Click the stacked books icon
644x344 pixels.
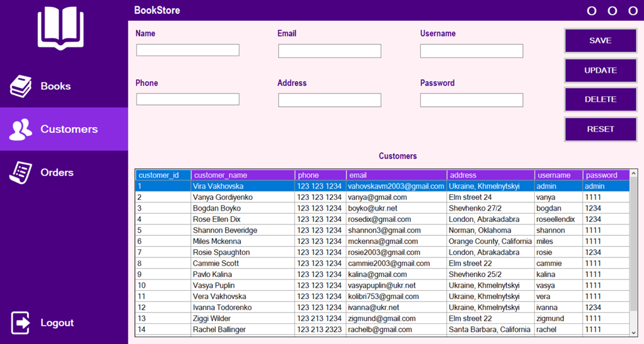pyautogui.click(x=21, y=86)
